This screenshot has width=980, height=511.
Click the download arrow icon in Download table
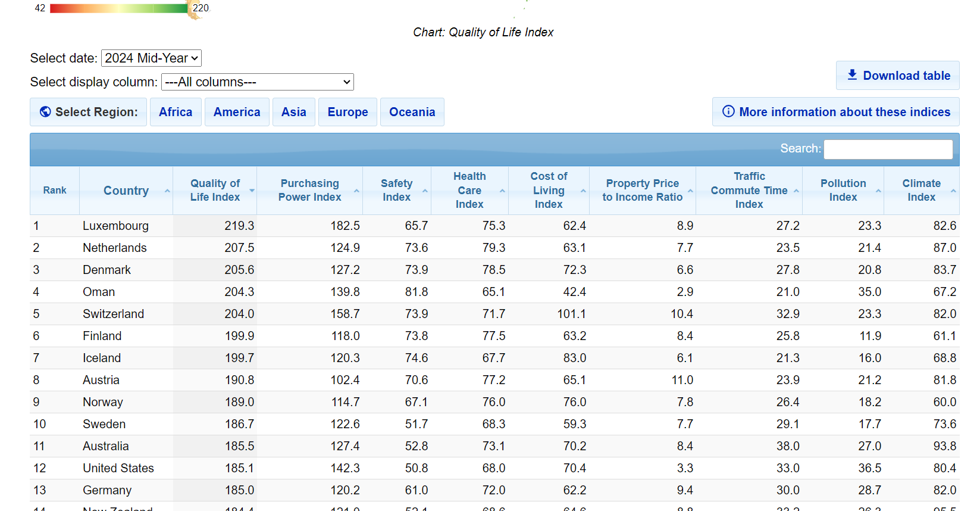coord(852,75)
